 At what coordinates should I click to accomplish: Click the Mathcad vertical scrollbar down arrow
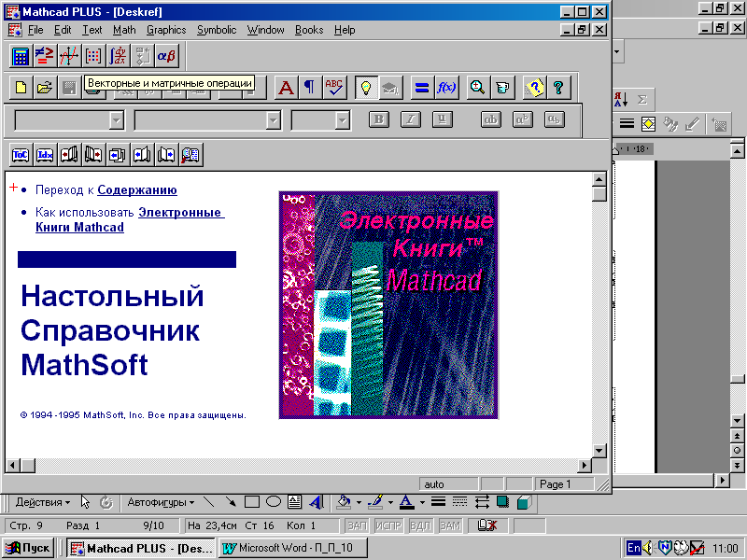(x=599, y=451)
